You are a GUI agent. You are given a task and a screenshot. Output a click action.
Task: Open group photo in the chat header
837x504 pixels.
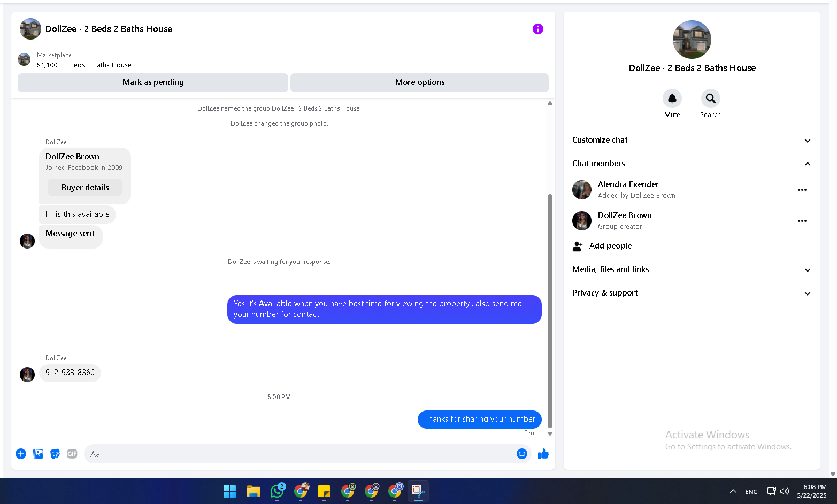[x=30, y=29]
